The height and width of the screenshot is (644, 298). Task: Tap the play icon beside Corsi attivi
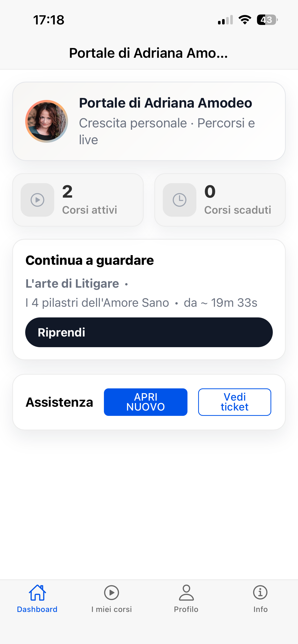click(x=37, y=200)
